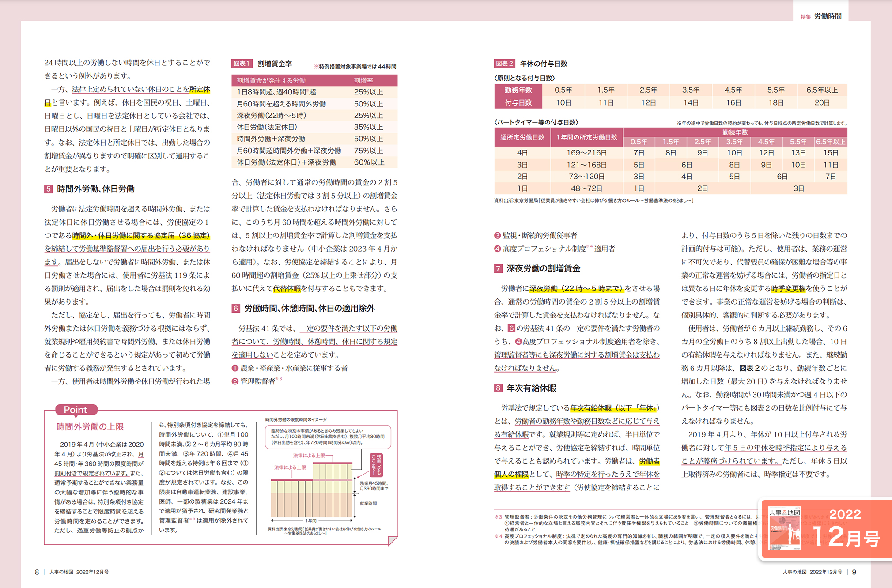Click page number 9 in the footer
Screen dimensions: 892x588
point(854,572)
